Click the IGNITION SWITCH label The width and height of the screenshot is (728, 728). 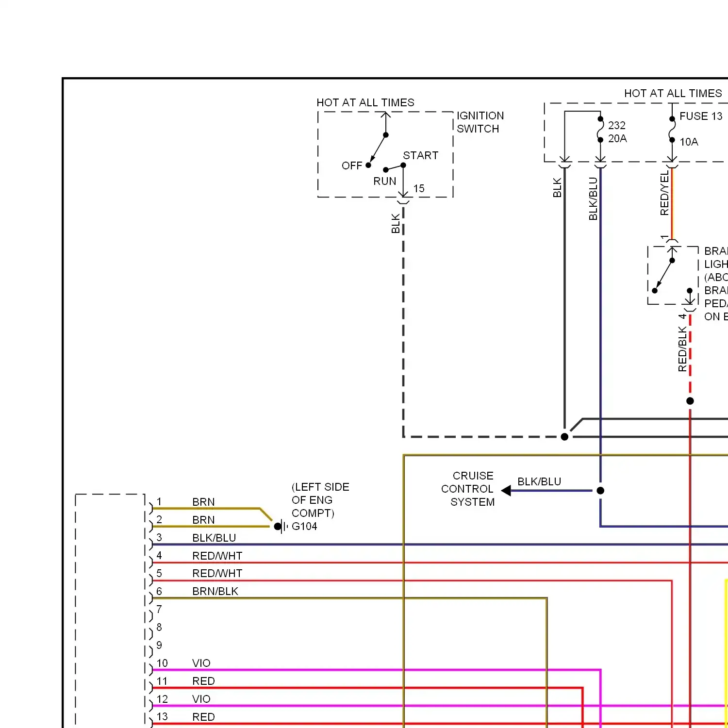coord(480,122)
